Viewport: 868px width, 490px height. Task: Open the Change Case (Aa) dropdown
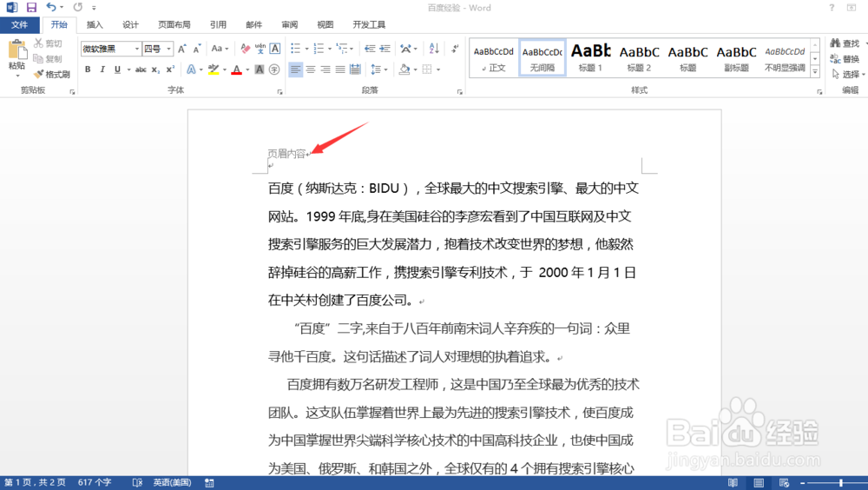[x=220, y=49]
